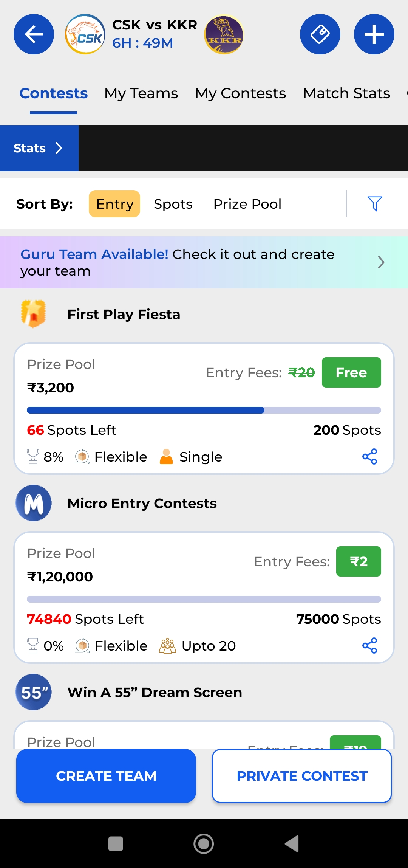The height and width of the screenshot is (868, 408).
Task: Open the ticket coupon icon
Action: pos(320,34)
